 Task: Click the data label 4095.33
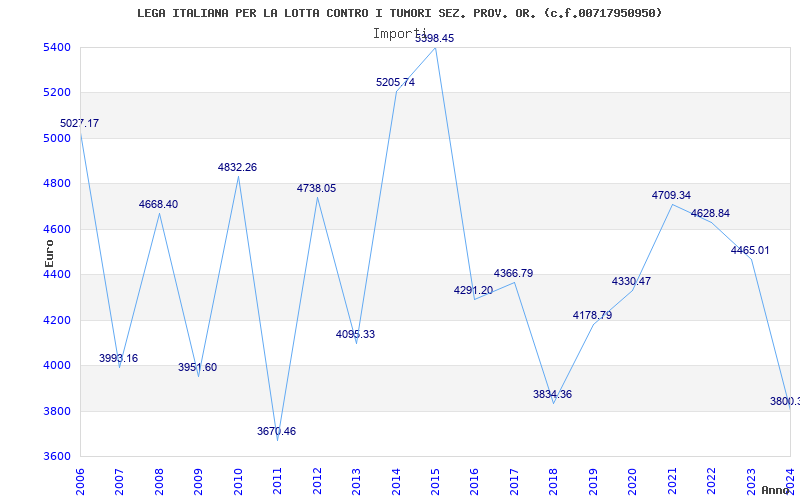pos(355,334)
